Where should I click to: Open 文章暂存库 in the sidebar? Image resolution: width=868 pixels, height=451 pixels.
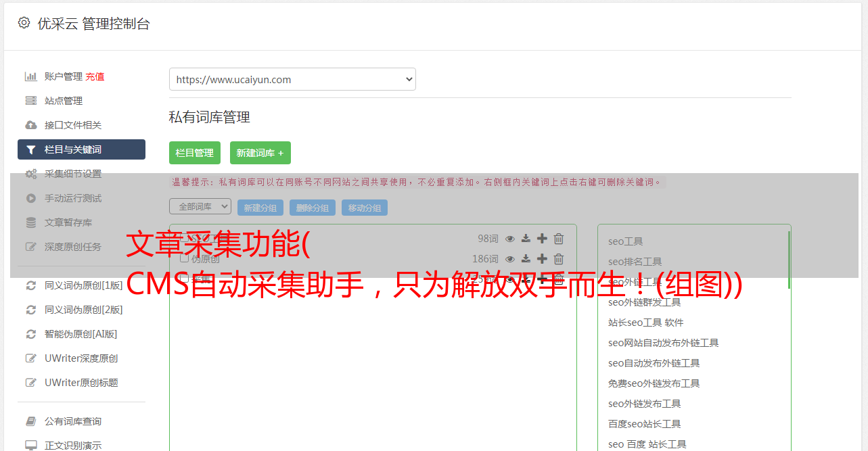(x=68, y=222)
